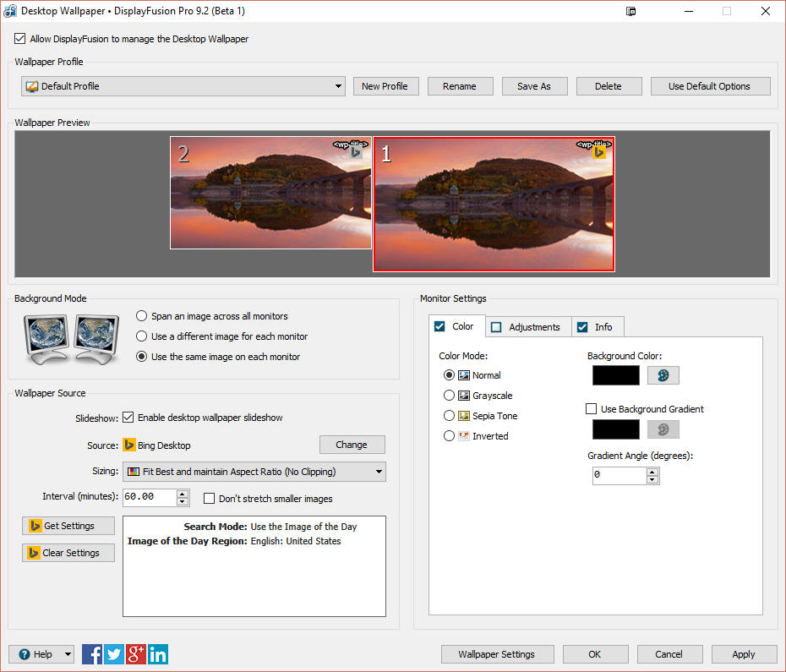Screen dimensions: 786x672
Task: Choose Span an image across all monitors
Action: click(142, 316)
